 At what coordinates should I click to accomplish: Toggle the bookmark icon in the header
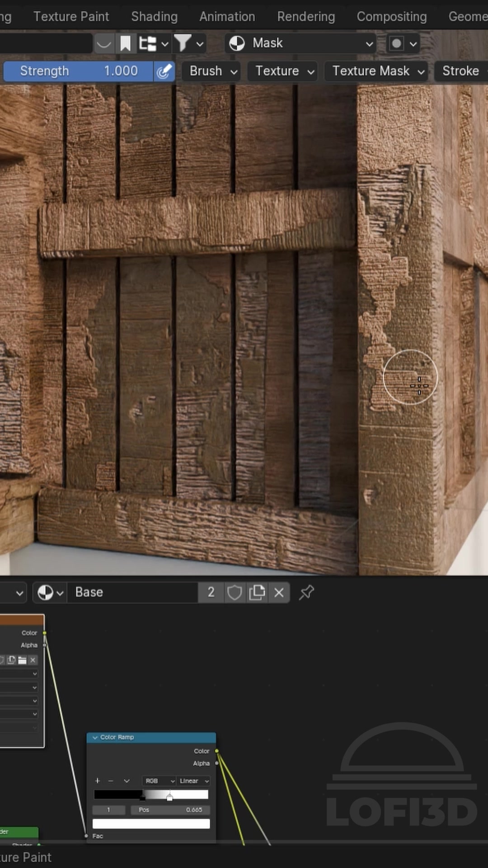(x=125, y=44)
